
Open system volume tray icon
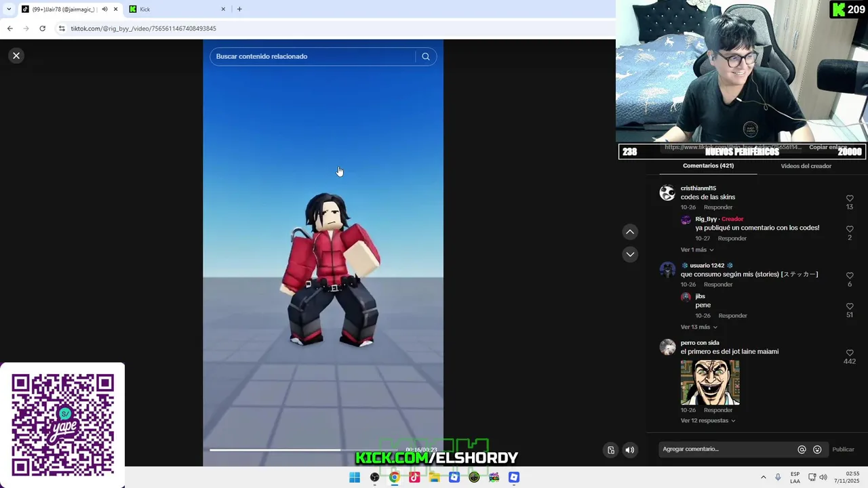point(823,477)
